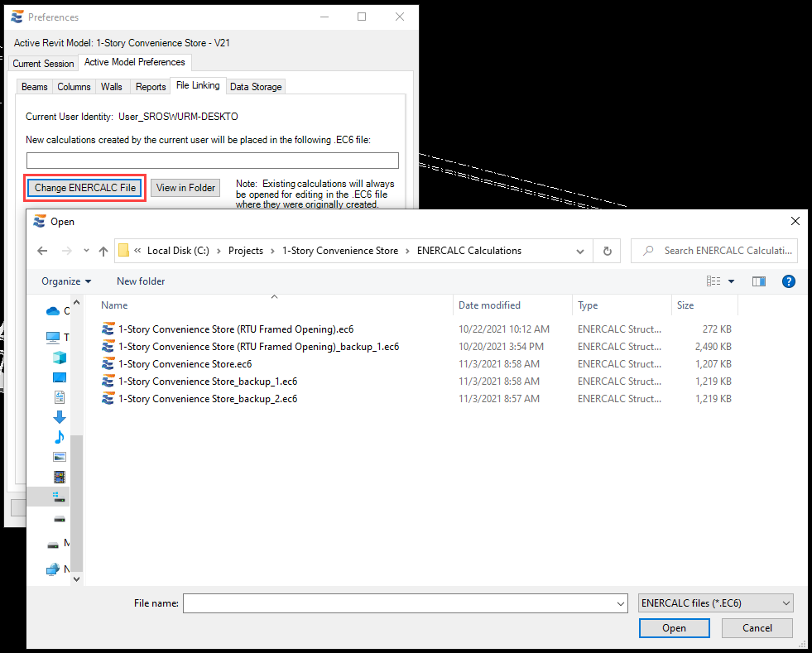Open the ENERCALC files (*.EC6) type combo box
Viewport: 812px width, 653px height.
click(x=716, y=603)
